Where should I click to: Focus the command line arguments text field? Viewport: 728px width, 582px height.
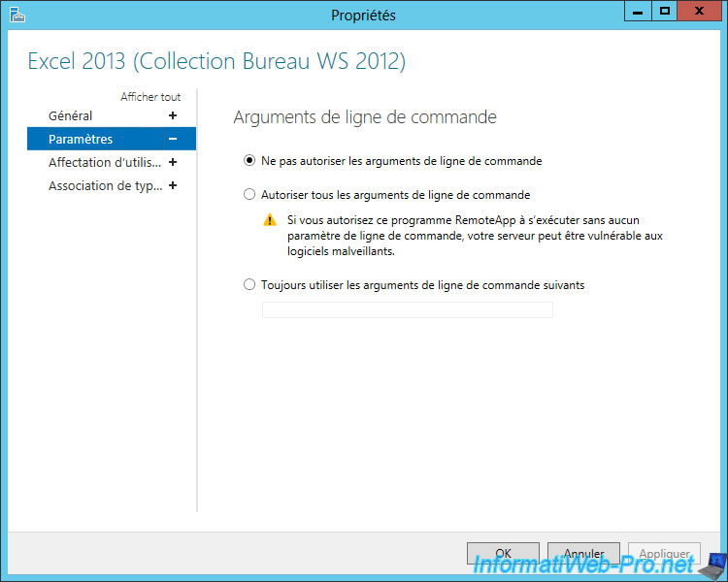408,309
